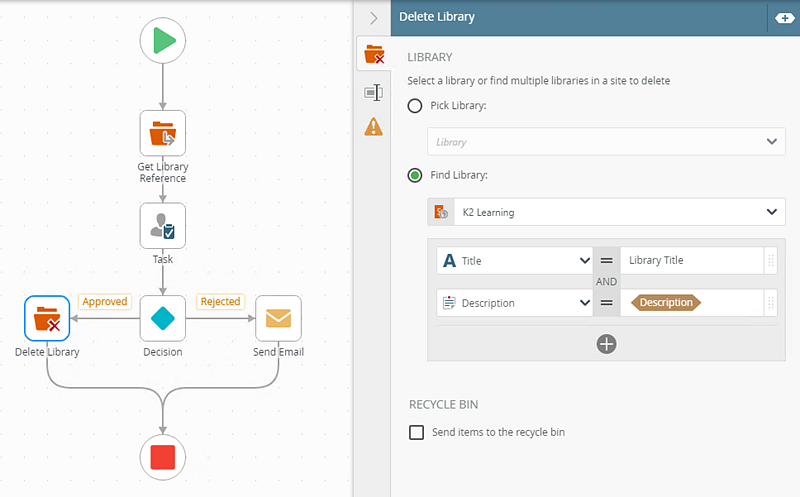Select the Pick Library radio button
Viewport: 800px width, 497px height.
point(415,106)
